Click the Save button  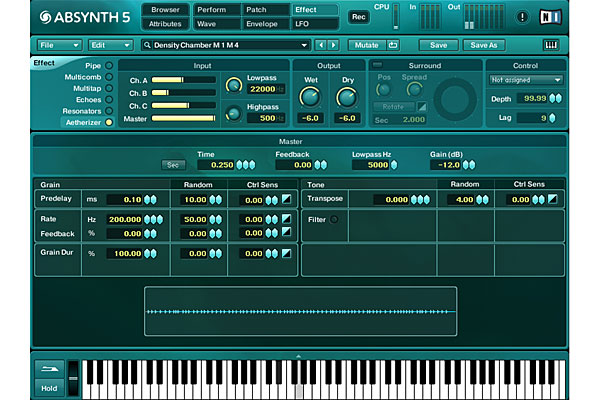click(x=439, y=45)
